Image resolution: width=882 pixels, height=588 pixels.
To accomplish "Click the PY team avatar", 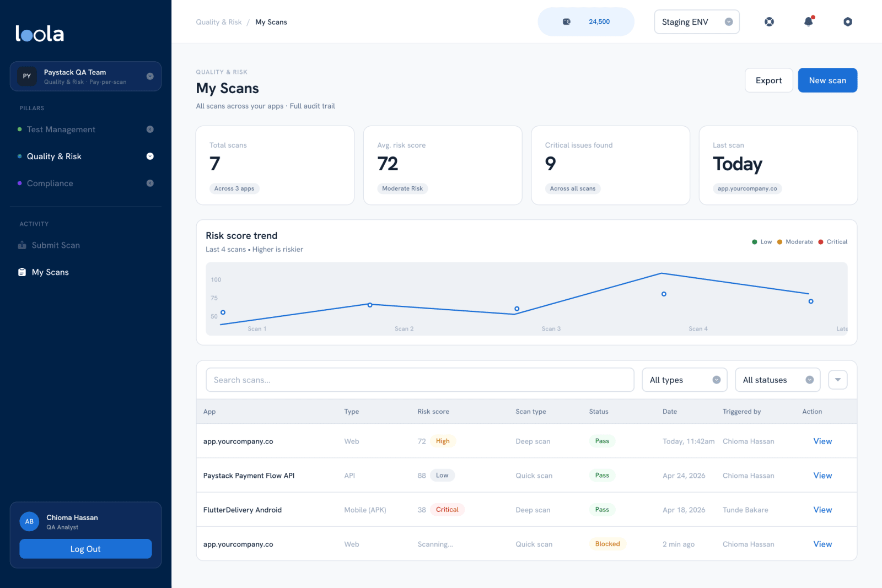I will [x=27, y=76].
